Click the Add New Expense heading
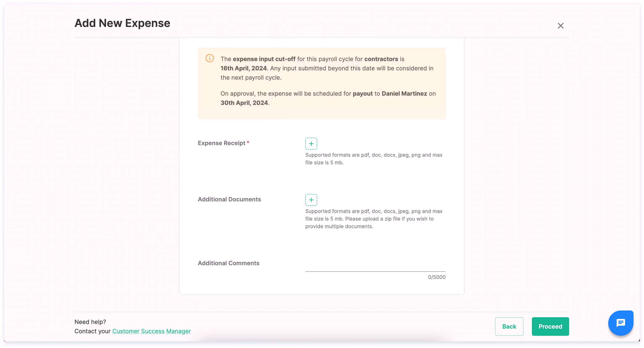The image size is (644, 348). click(122, 23)
